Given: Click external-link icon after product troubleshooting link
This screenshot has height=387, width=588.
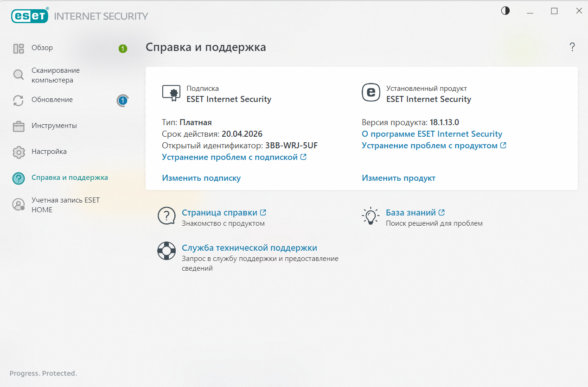Looking at the screenshot, I should [x=503, y=146].
